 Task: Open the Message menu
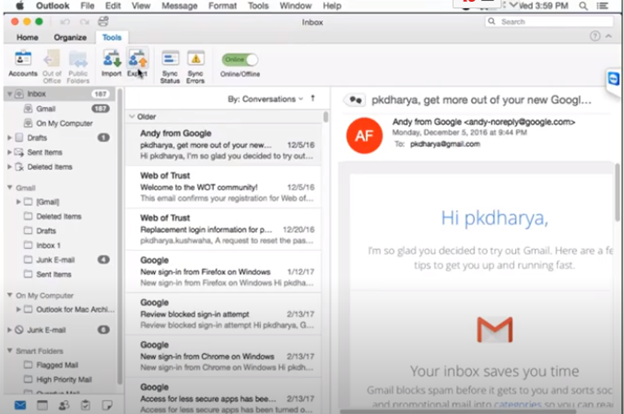pyautogui.click(x=179, y=6)
